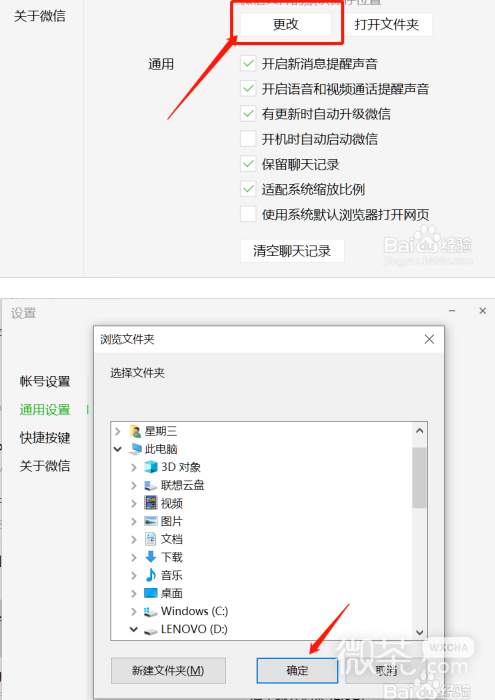
Task: Select the 此电脑 computer icon
Action: click(135, 449)
